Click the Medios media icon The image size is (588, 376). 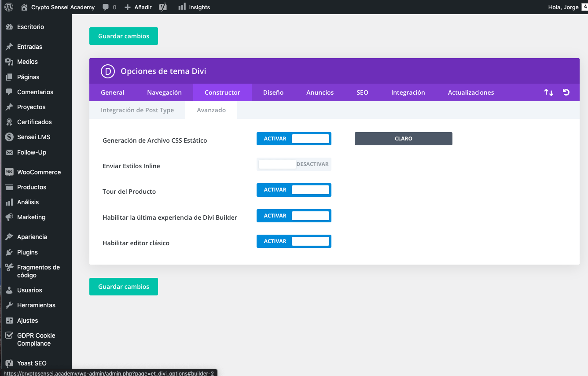point(9,62)
